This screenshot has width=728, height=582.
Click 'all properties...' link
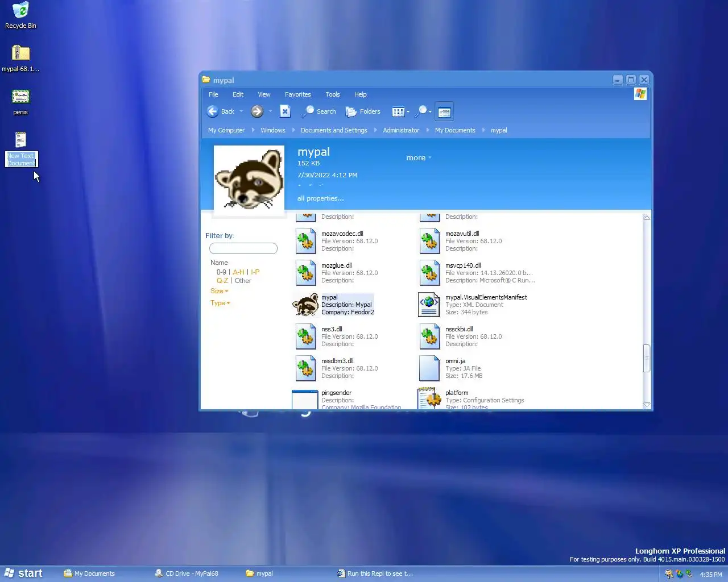point(320,198)
